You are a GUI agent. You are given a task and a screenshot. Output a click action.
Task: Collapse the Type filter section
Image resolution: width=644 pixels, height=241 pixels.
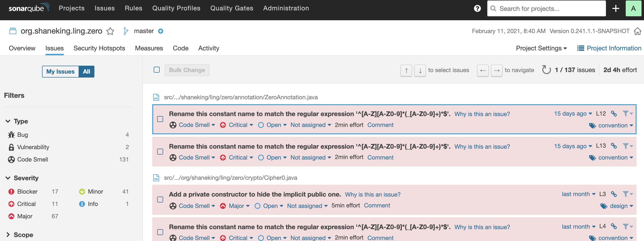(17, 121)
